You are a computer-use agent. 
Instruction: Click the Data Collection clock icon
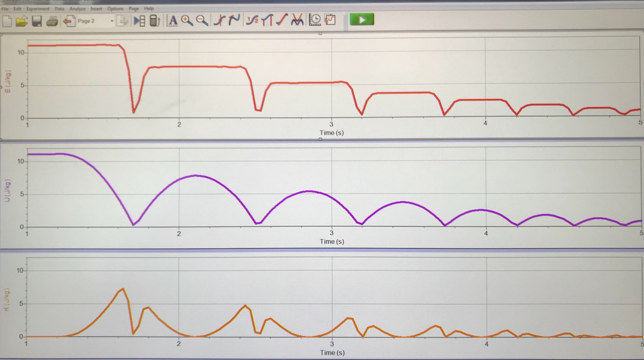tap(315, 20)
